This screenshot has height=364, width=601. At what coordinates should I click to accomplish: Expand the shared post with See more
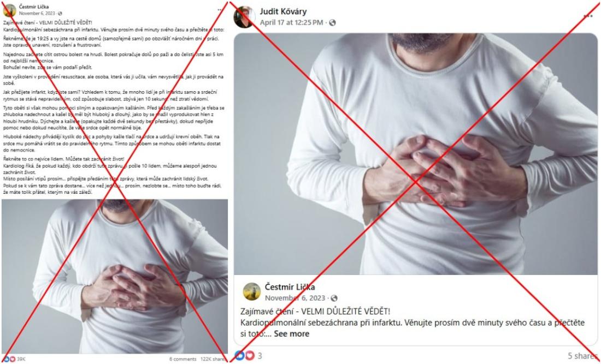pos(291,334)
